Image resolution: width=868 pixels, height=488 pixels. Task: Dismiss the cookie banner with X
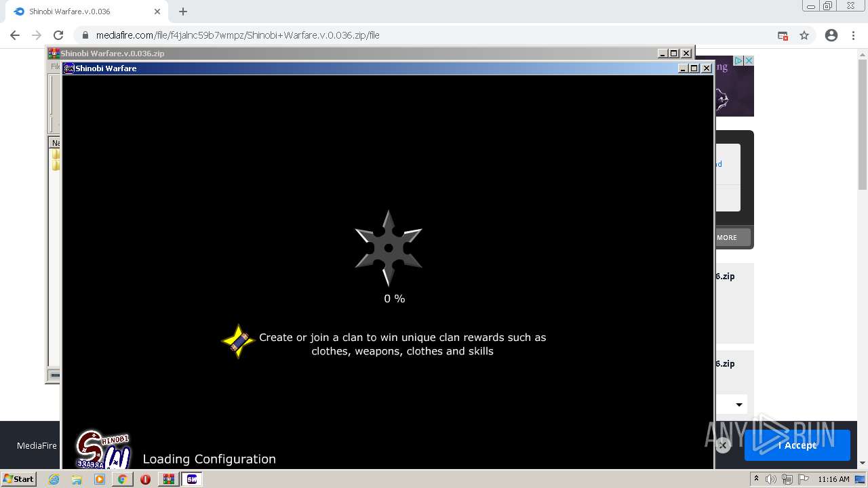(x=722, y=445)
